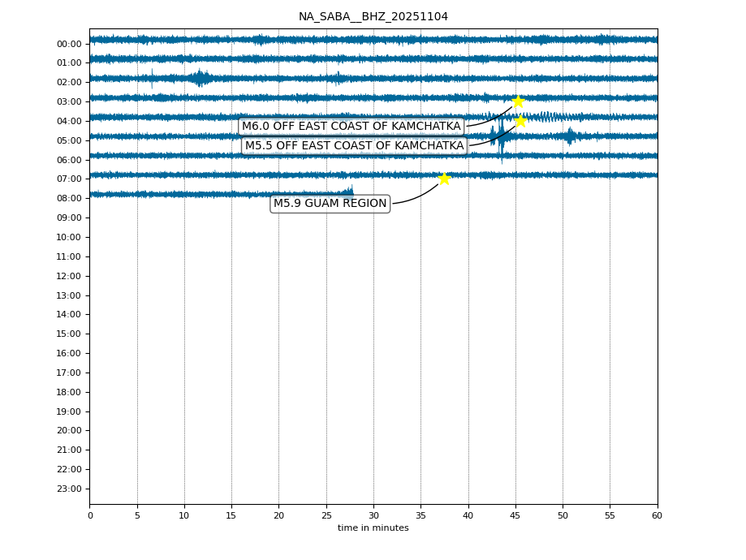The width and height of the screenshot is (746, 560).
Task: Click the end of the 08:00 waveform trace
Action: coord(351,194)
